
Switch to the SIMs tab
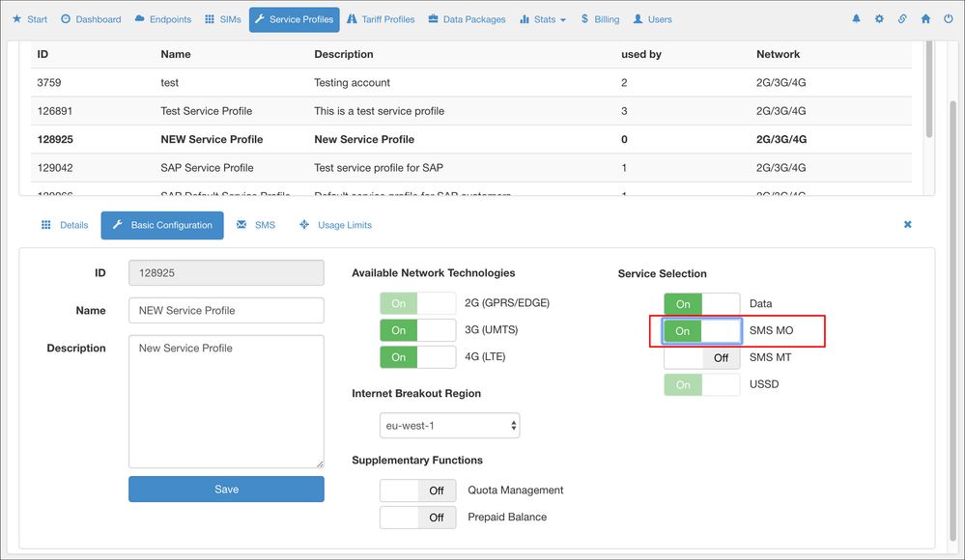pyautogui.click(x=223, y=19)
